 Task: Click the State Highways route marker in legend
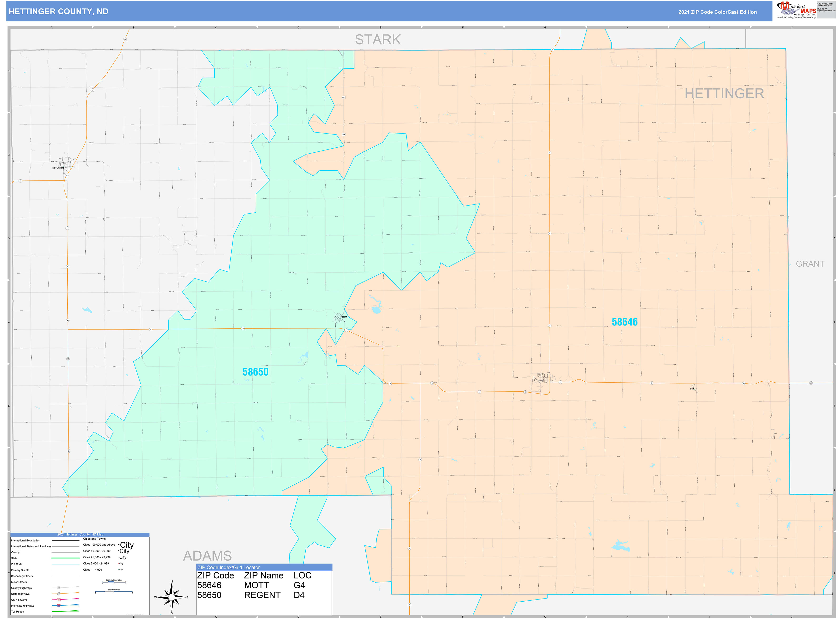[x=59, y=594]
